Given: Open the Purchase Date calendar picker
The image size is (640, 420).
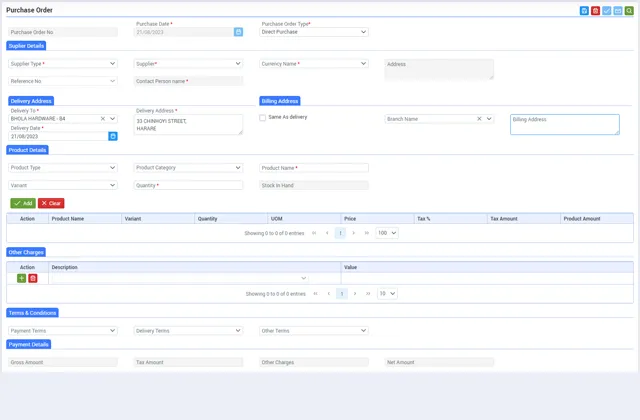Looking at the screenshot, I should (x=238, y=32).
